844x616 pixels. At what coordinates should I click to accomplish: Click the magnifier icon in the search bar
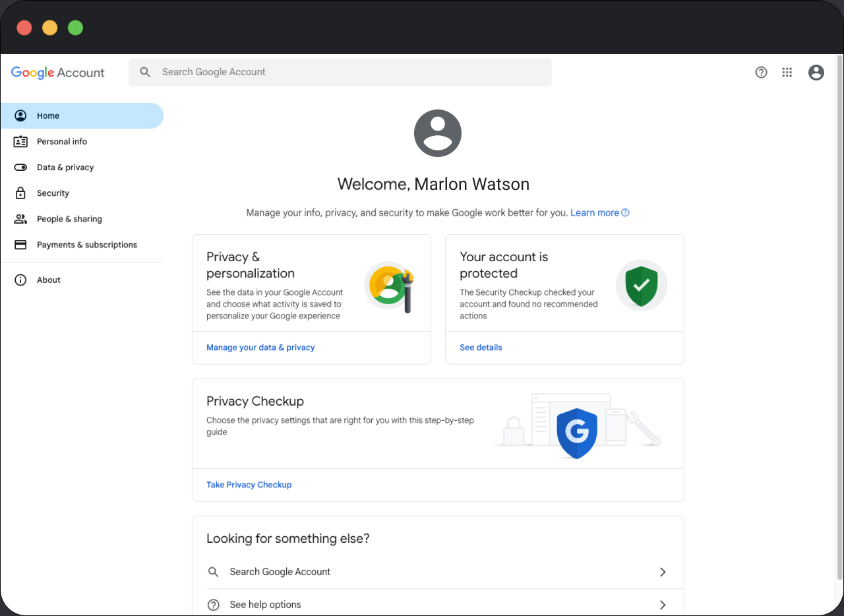146,73
